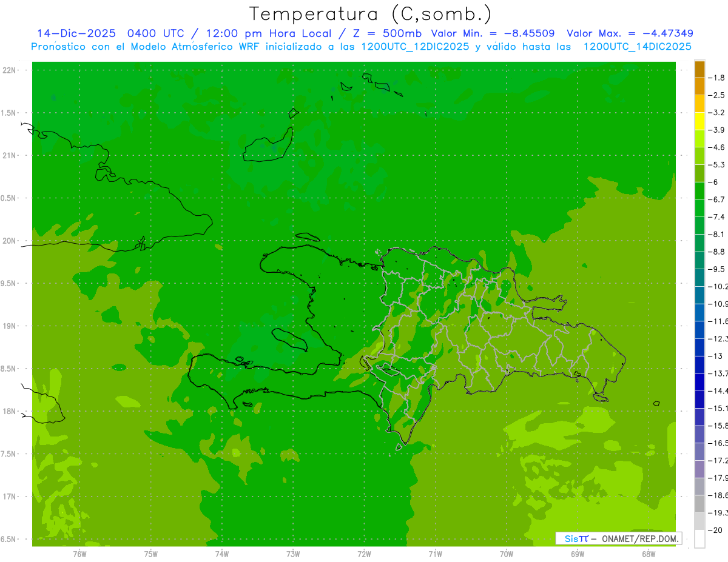This screenshot has height=562, width=728.
Task: Click the "-13" colorbar label
Action: tap(716, 356)
